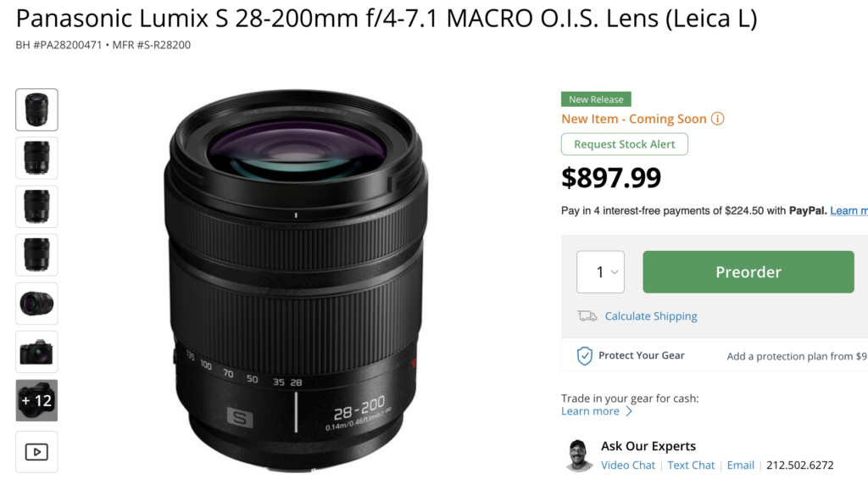Click Request Stock Alert button

(624, 144)
